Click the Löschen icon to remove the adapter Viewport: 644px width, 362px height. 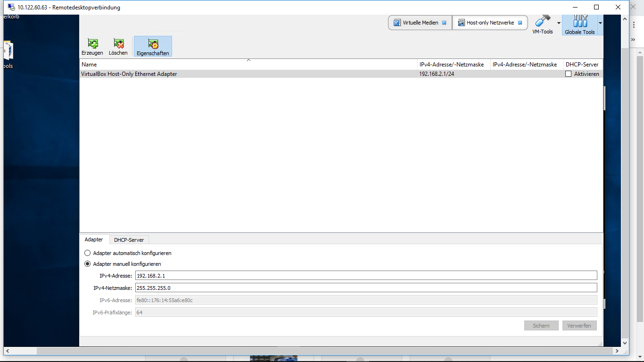coord(118,47)
